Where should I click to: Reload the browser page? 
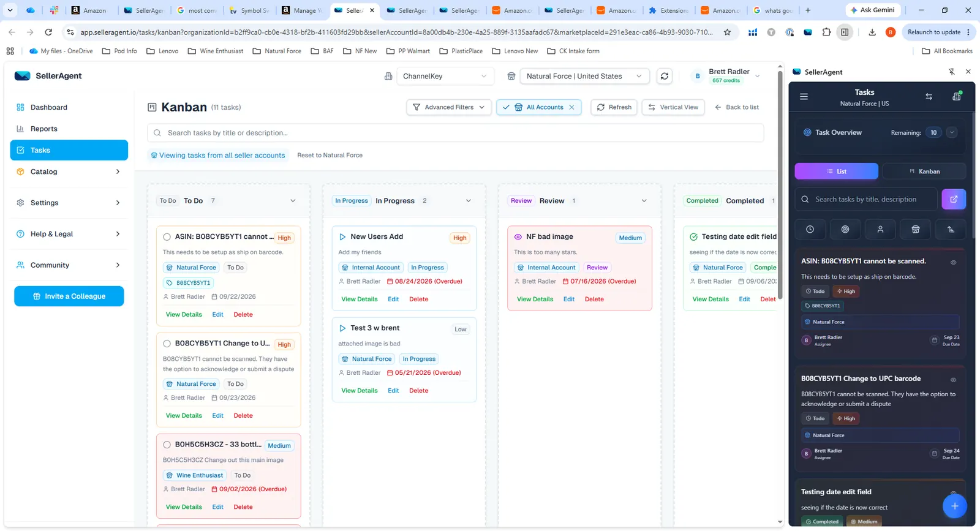coord(48,32)
